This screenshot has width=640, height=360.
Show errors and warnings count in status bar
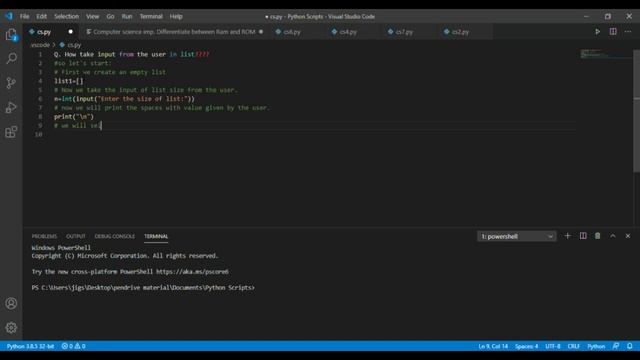pyautogui.click(x=73, y=346)
